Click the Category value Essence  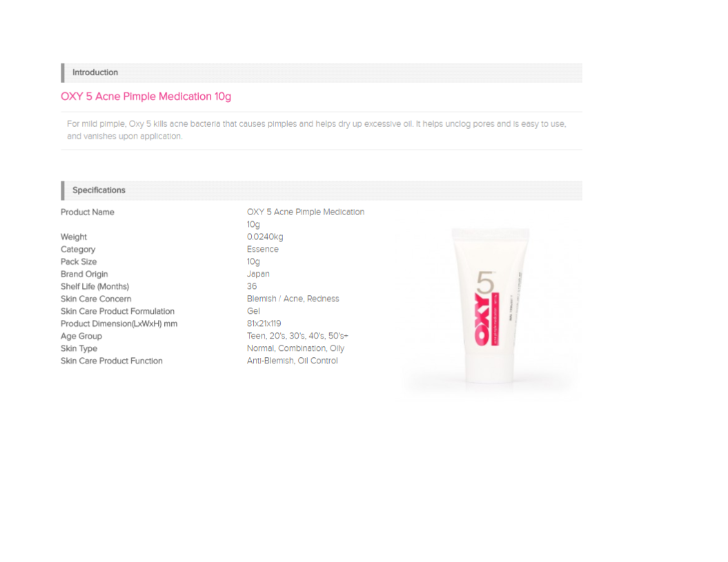pyautogui.click(x=263, y=250)
